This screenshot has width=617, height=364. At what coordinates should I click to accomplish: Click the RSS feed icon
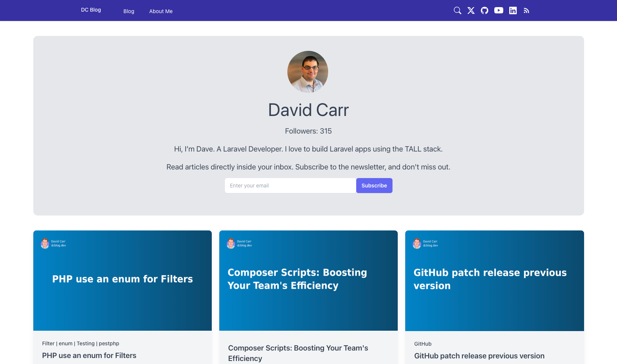pyautogui.click(x=526, y=11)
